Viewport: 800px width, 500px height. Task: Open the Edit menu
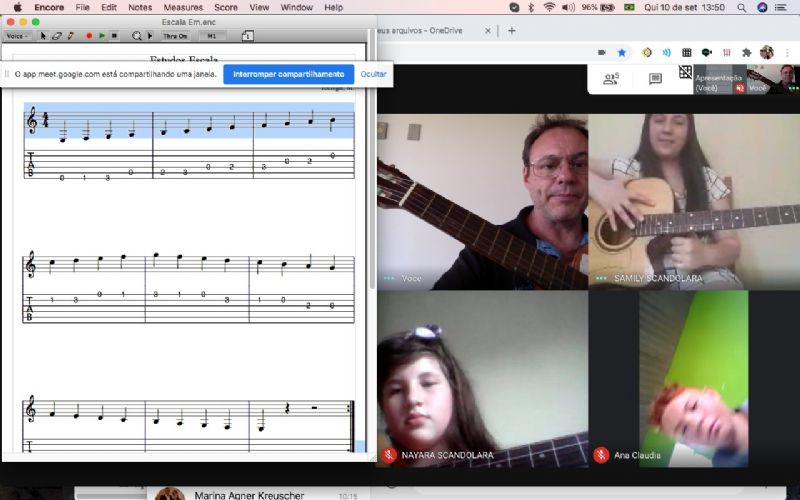109,8
